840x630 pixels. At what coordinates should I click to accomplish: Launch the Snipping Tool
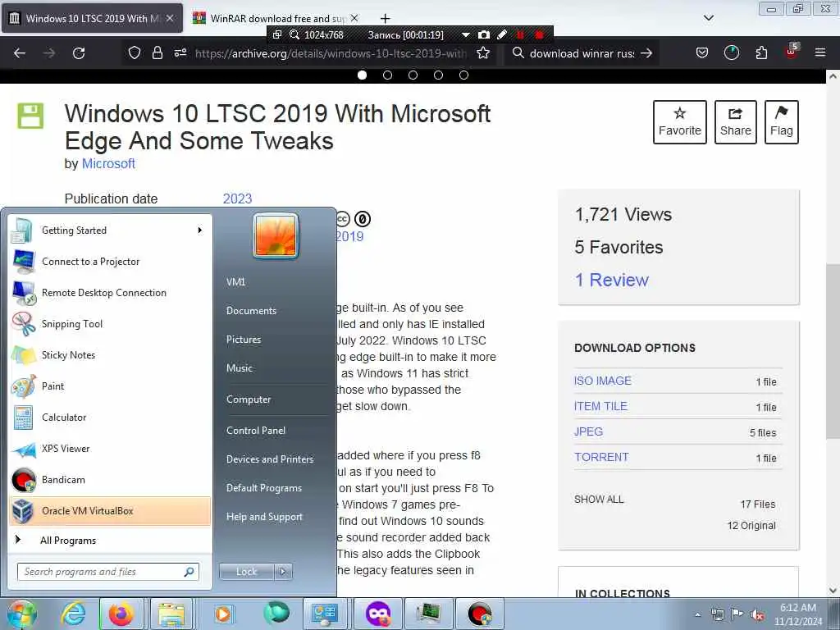point(110,323)
